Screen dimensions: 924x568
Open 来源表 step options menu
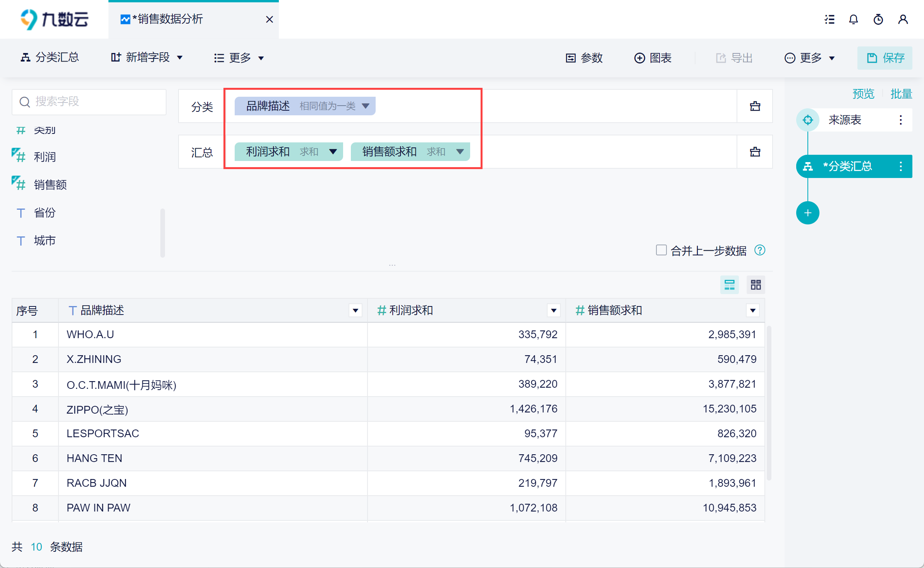(x=901, y=120)
